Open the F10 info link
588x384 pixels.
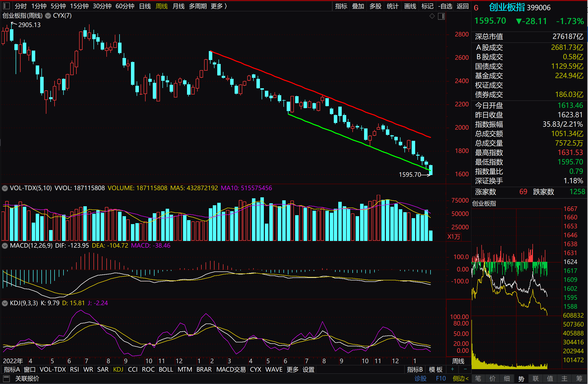click(441, 379)
